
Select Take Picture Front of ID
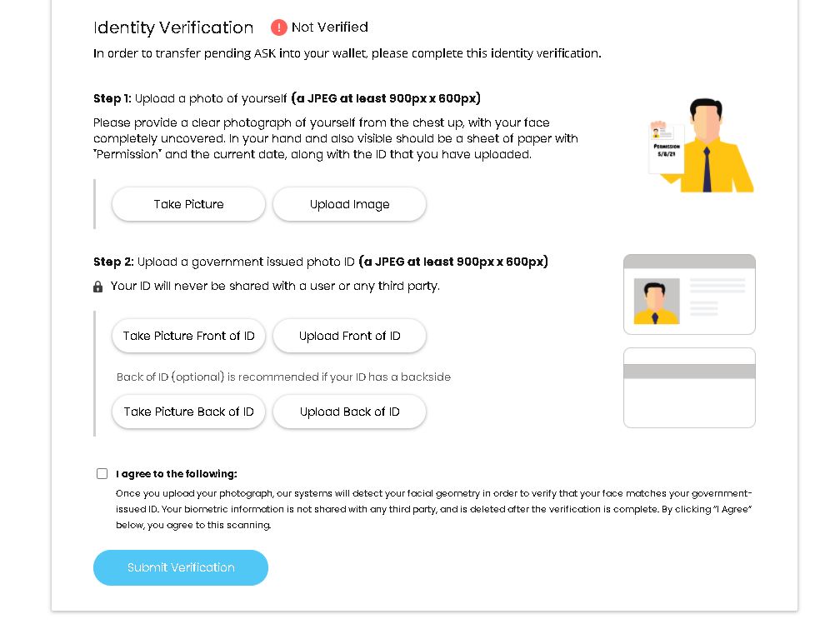coord(188,336)
